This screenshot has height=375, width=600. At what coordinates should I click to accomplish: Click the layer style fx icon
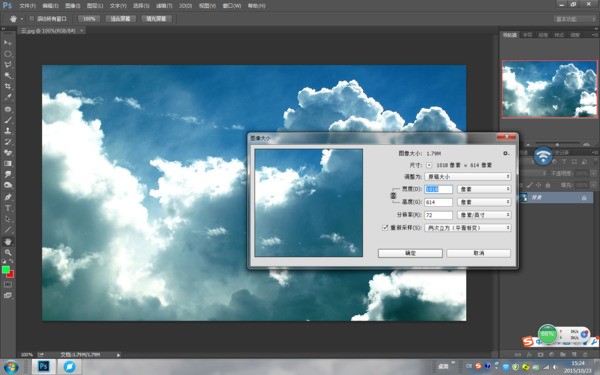click(529, 354)
